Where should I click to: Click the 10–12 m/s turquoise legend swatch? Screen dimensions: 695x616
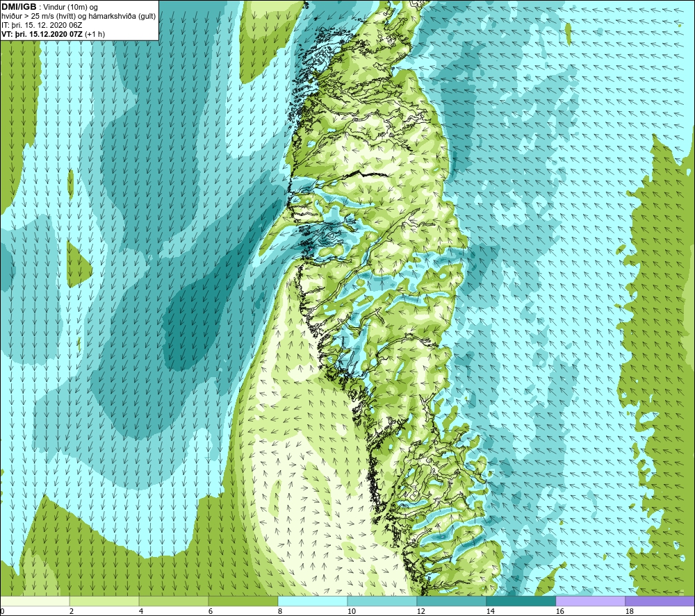point(382,601)
